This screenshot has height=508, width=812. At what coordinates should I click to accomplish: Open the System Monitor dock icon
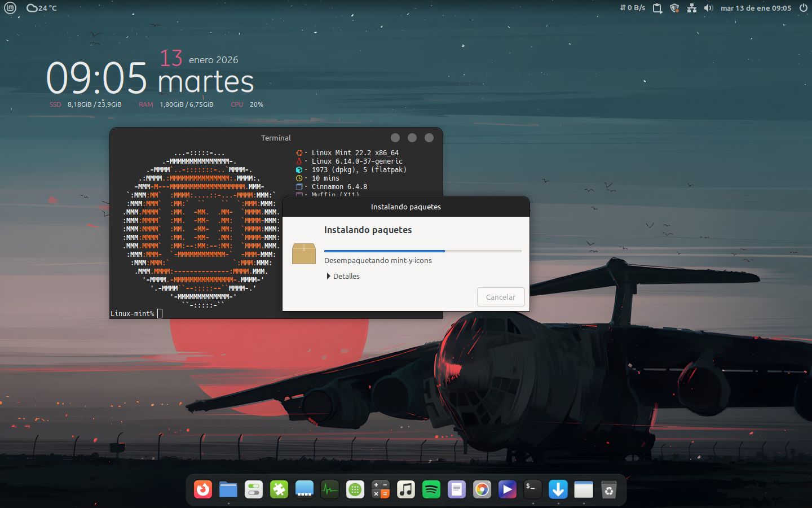click(x=330, y=489)
